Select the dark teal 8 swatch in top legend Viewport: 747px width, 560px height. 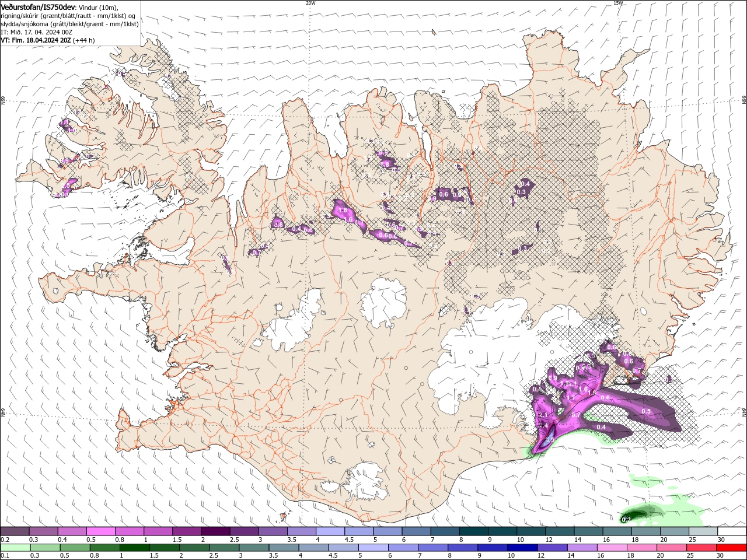pyautogui.click(x=474, y=530)
